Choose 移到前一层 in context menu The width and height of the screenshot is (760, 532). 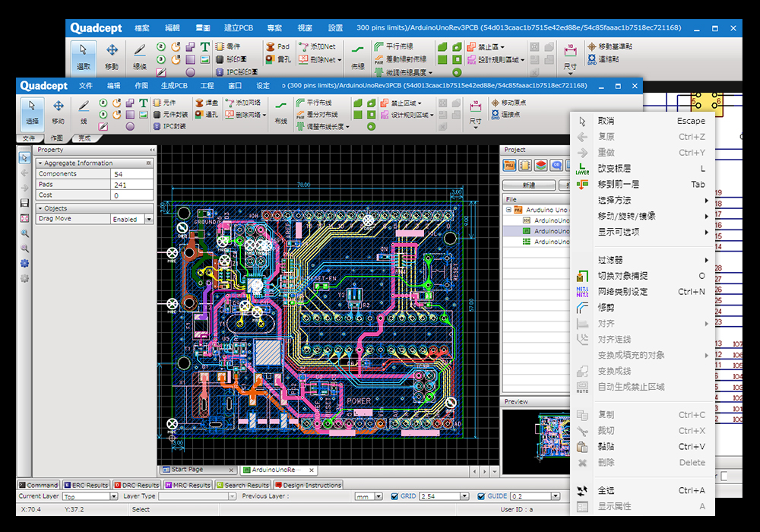tap(643, 185)
